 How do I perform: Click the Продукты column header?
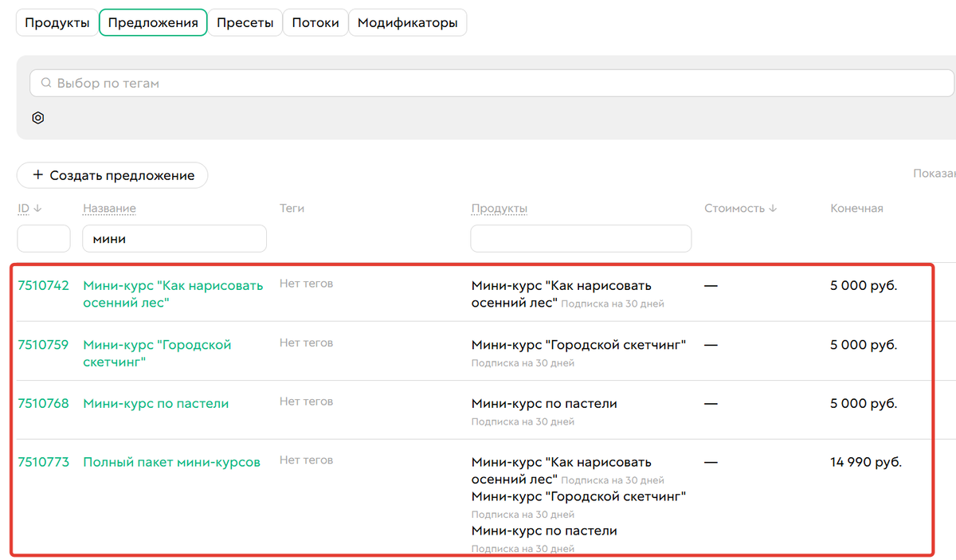click(x=500, y=208)
